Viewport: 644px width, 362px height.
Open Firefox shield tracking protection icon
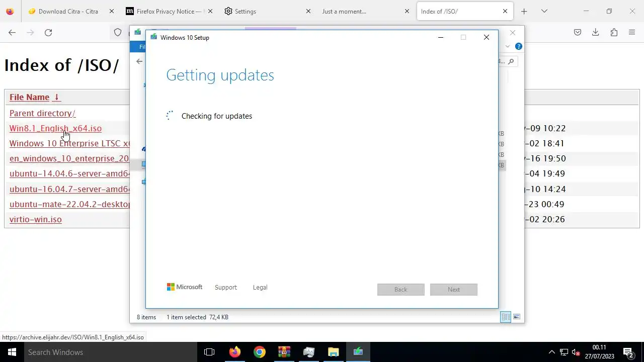[x=118, y=32]
